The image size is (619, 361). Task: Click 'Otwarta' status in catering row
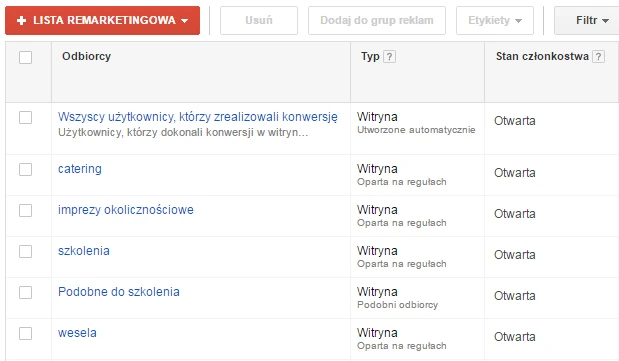pyautogui.click(x=515, y=173)
